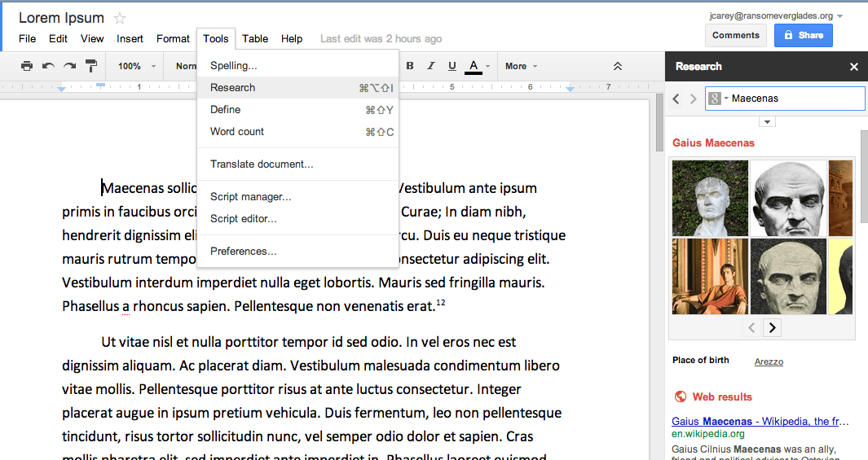Click the first-line indent ruler marker

(101, 85)
